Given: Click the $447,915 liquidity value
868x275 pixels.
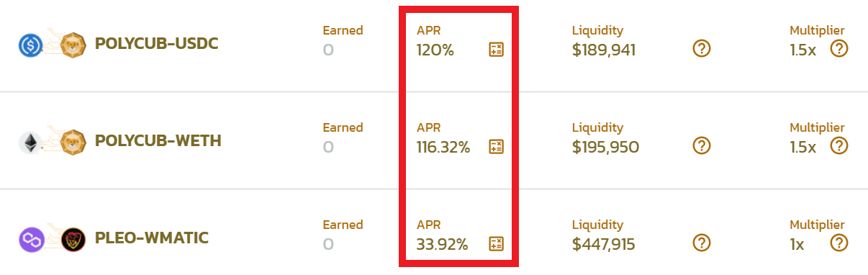Looking at the screenshot, I should (604, 244).
